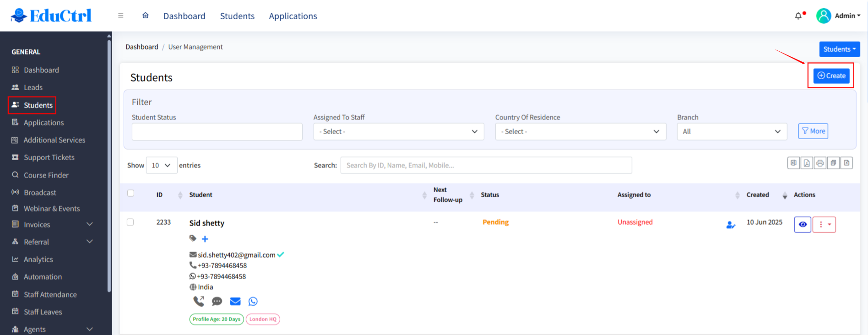
Task: Go to Course Finder in the sidebar
Action: 46,175
